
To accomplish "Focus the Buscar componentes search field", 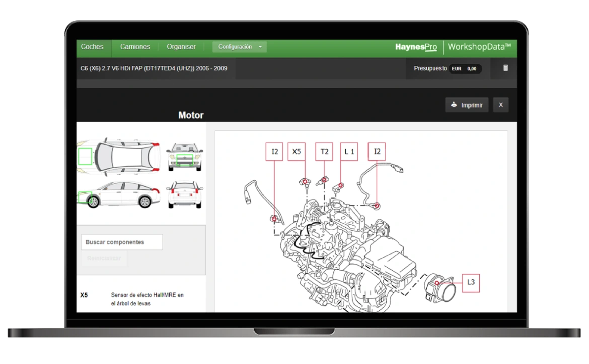I will click(122, 242).
